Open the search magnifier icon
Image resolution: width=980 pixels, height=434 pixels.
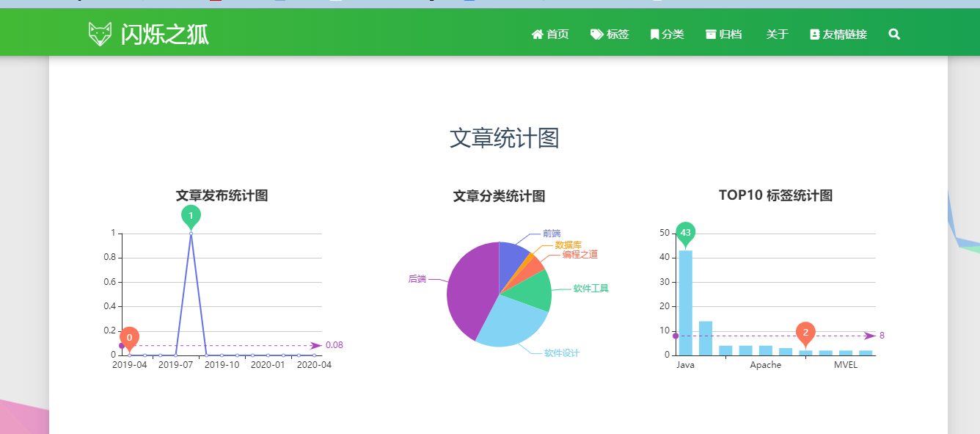893,35
